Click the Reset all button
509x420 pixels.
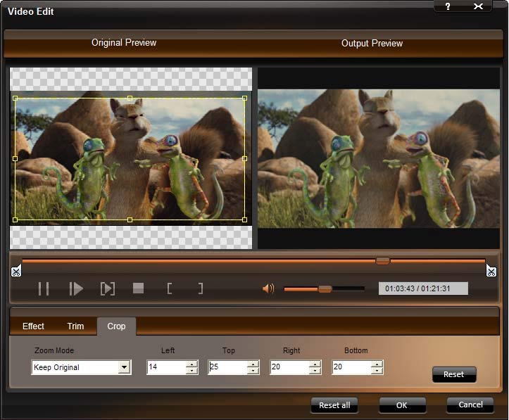(334, 405)
